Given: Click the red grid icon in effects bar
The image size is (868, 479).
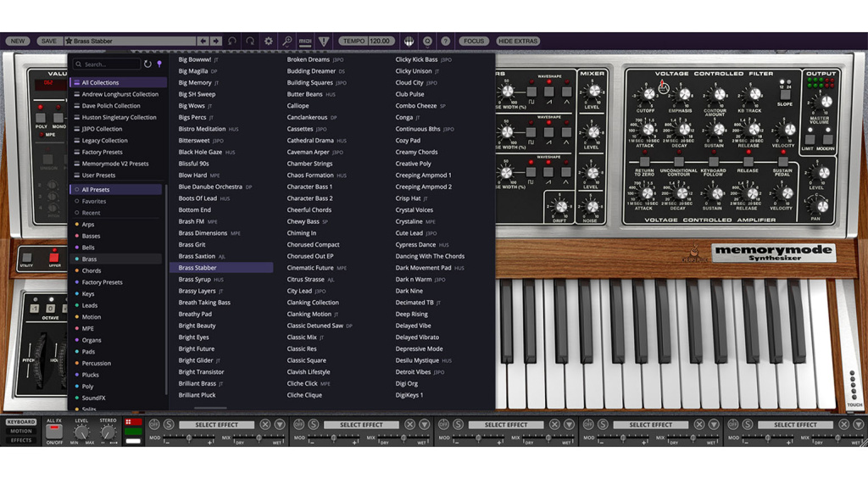Looking at the screenshot, I should coord(133,422).
